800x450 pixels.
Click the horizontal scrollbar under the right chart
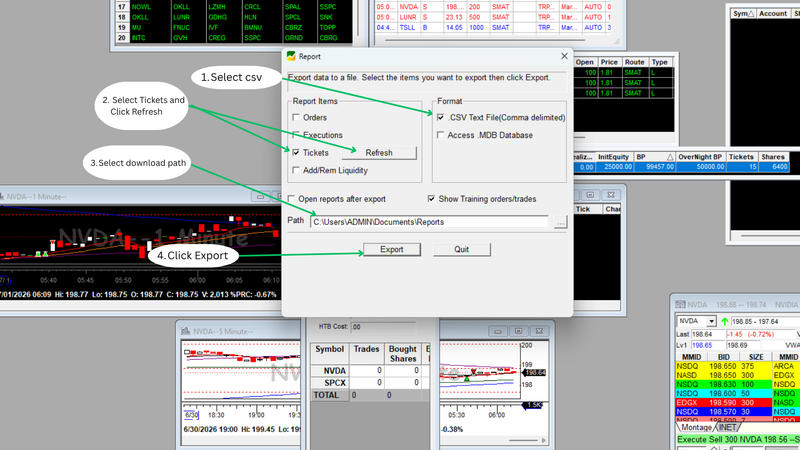(x=523, y=440)
